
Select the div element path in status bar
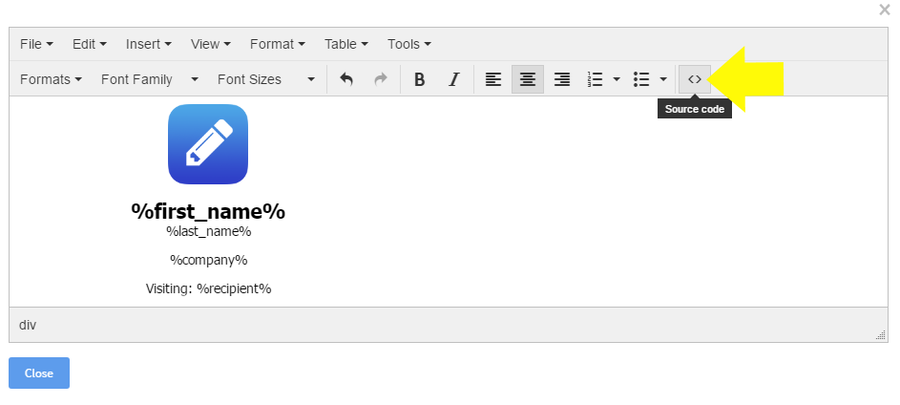pos(28,325)
